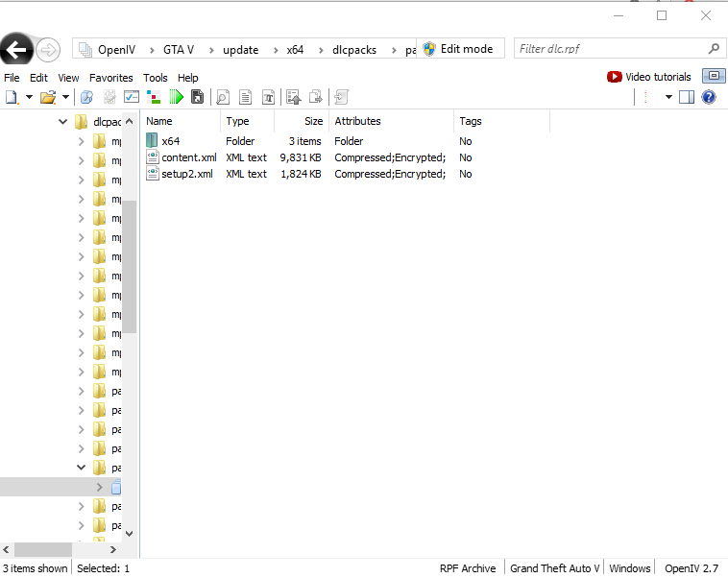Click the GTA V breadcrumb segment
Screen dimensions: 728x578
pyautogui.click(x=179, y=49)
